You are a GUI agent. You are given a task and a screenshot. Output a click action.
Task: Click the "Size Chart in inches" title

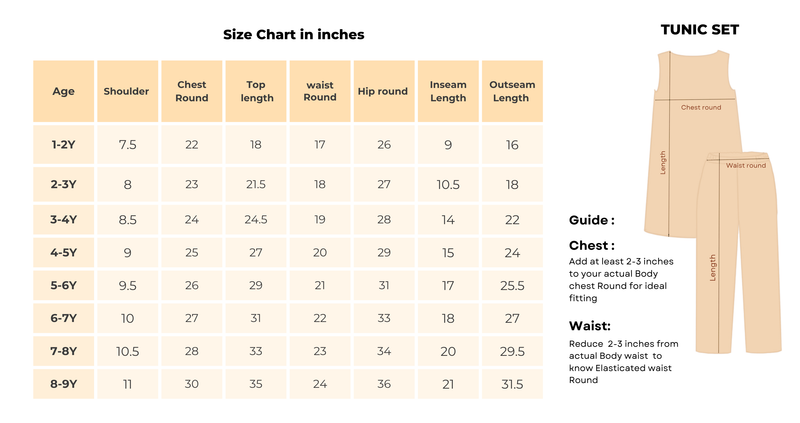pyautogui.click(x=293, y=34)
